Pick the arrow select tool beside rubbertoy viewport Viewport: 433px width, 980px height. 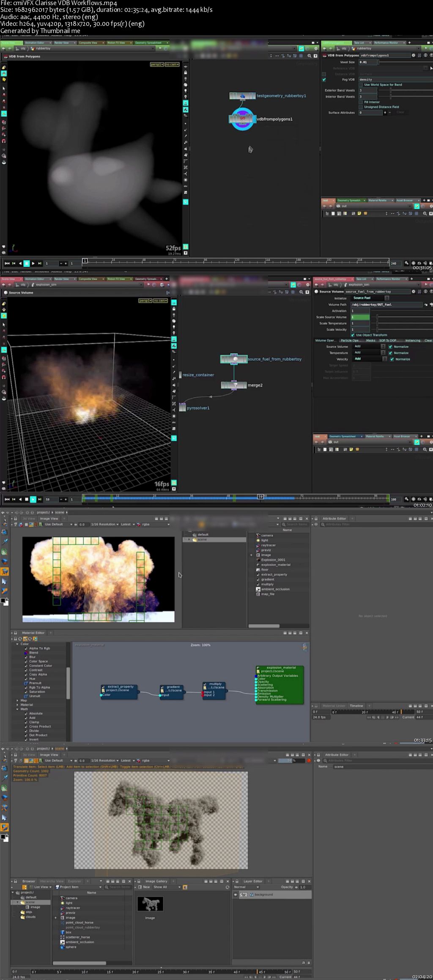pos(4,88)
